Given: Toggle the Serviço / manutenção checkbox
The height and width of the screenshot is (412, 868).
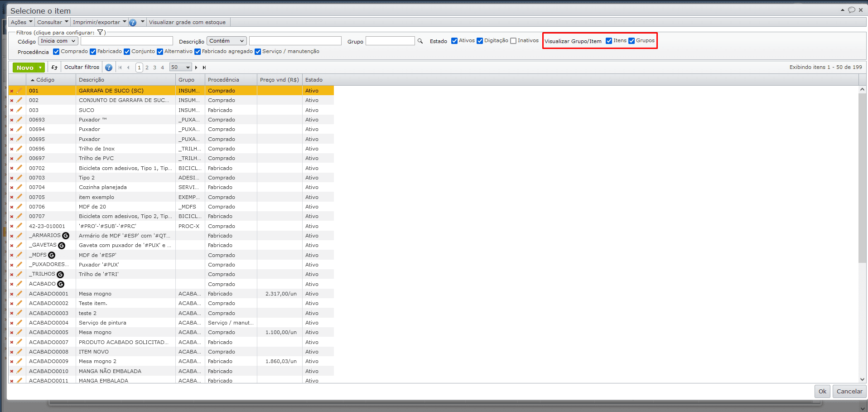Looking at the screenshot, I should pyautogui.click(x=258, y=52).
